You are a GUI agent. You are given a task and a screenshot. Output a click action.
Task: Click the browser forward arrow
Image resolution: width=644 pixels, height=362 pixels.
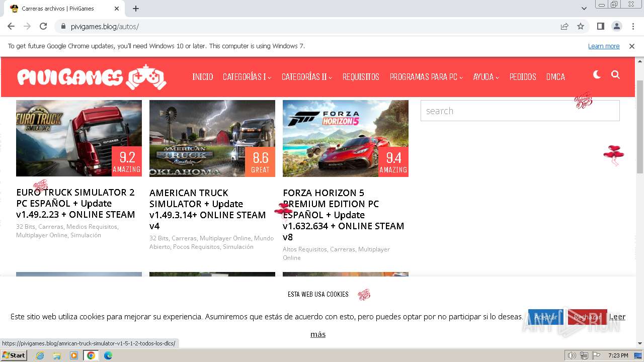click(27, 26)
